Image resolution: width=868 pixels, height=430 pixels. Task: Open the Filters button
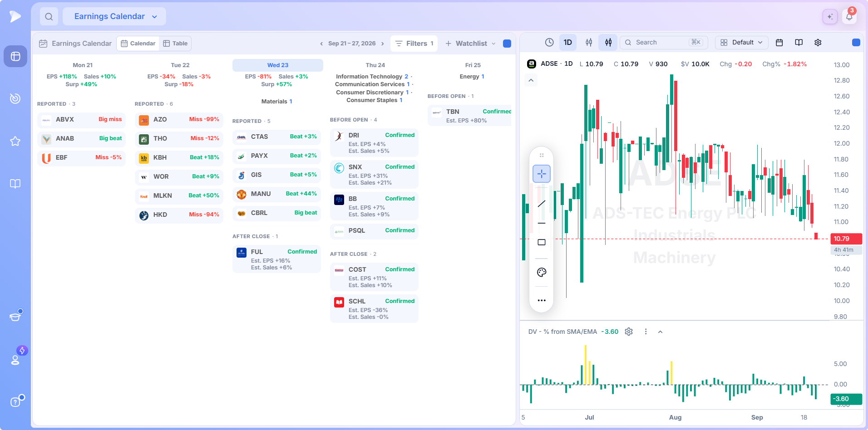click(414, 44)
